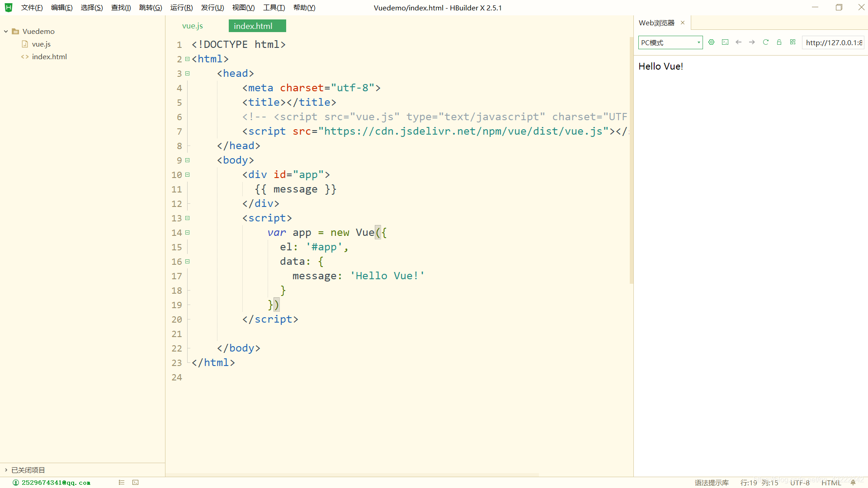Expand the 已关闭项目 section
Viewport: 868px width, 488px height.
6,470
